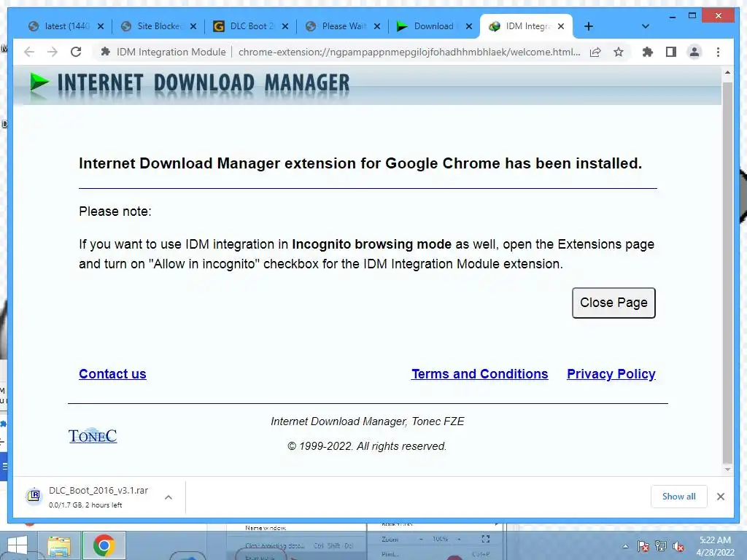Viewport: 747px width, 560px height.
Task: Click the WinRAR file icon in downloads bar
Action: point(34,496)
